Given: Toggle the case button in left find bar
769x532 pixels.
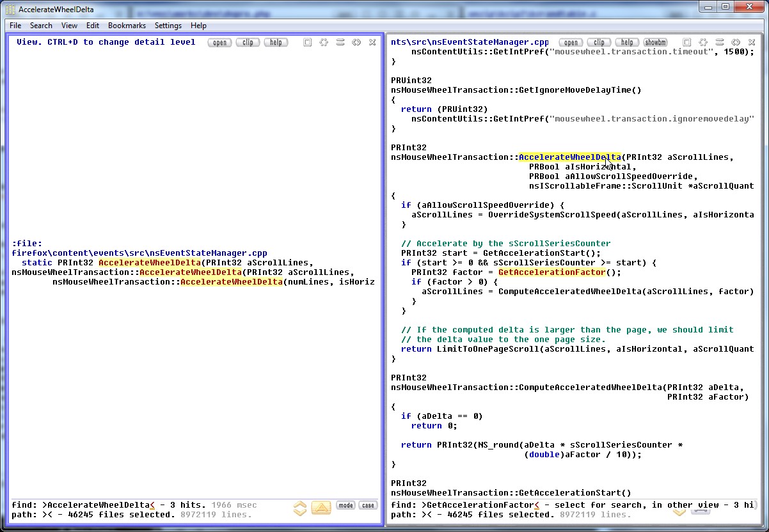Looking at the screenshot, I should 368,505.
